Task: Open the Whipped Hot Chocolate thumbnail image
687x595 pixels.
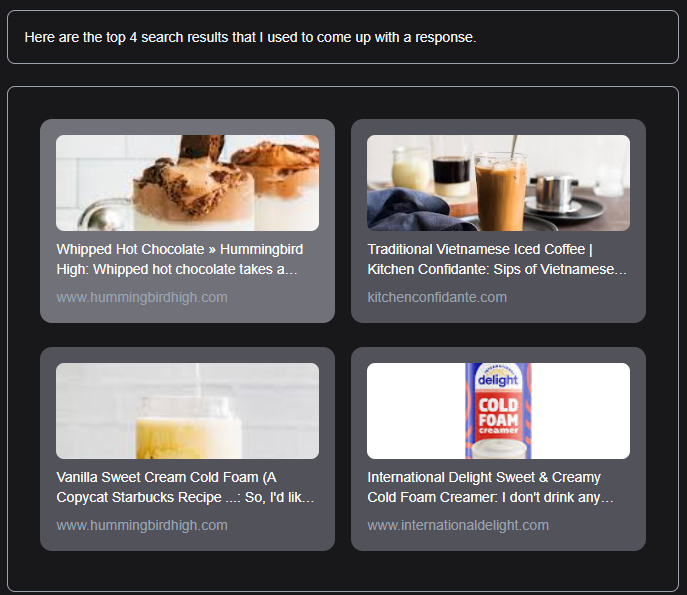Action: (x=188, y=183)
